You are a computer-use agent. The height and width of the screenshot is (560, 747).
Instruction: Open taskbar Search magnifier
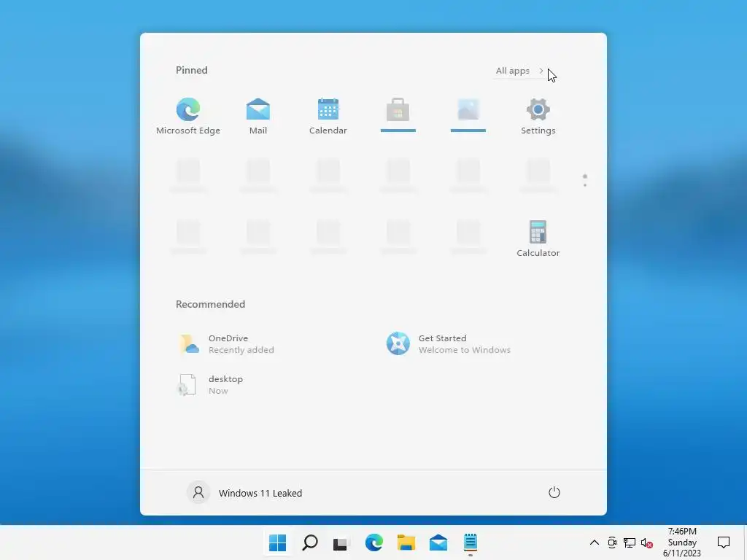coord(309,542)
